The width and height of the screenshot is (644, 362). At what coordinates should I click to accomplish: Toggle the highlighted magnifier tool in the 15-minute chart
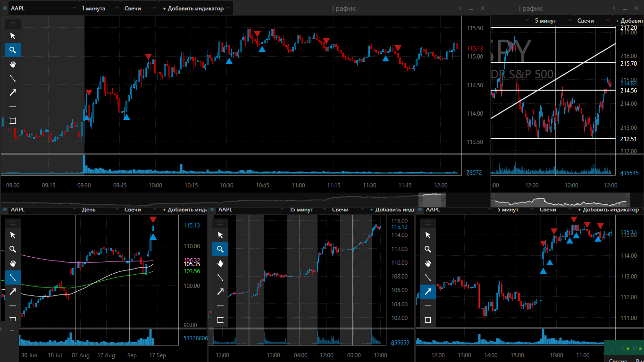(220, 249)
